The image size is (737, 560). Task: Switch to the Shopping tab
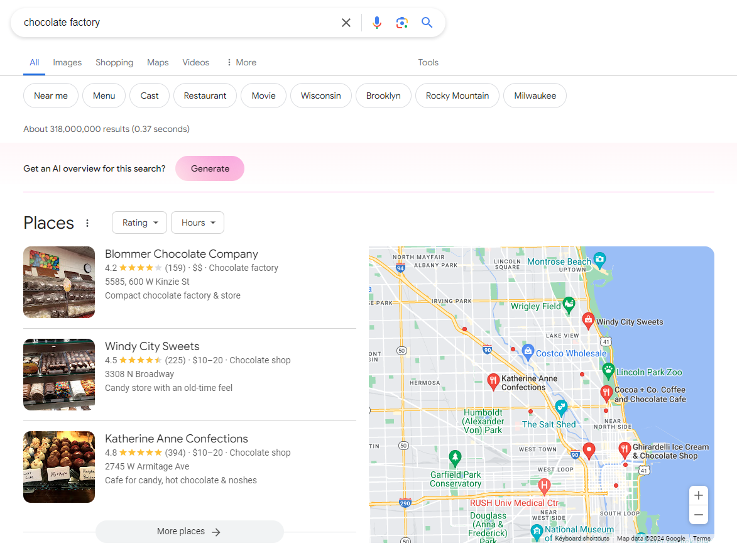point(114,62)
